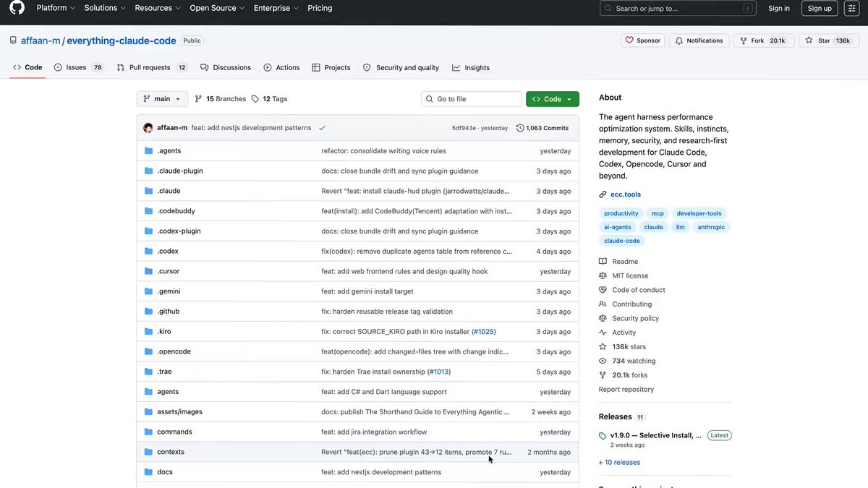Expand the Enterprise menu
The height and width of the screenshot is (488, 868).
click(276, 8)
